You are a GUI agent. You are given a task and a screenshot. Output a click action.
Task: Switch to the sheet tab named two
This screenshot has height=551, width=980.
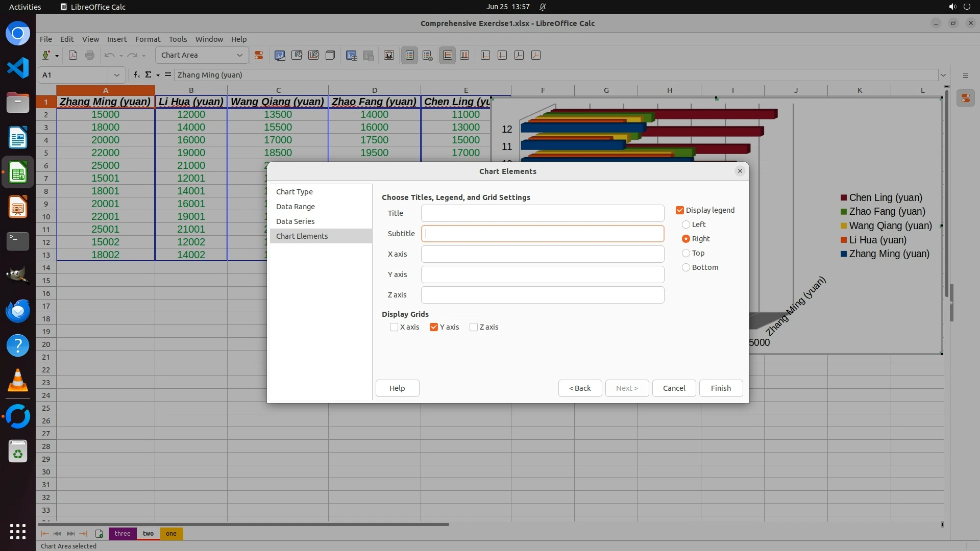tap(148, 534)
